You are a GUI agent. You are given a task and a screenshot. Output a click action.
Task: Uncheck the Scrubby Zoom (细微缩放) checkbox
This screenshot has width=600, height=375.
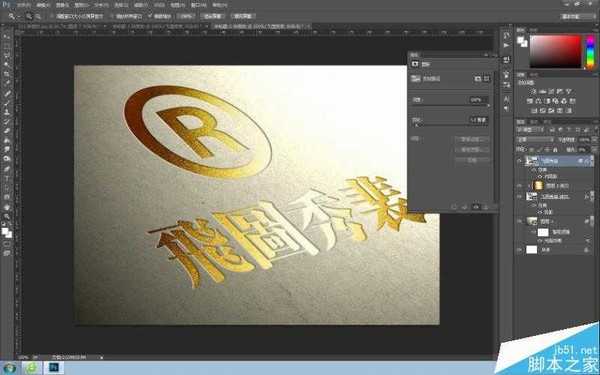click(150, 16)
